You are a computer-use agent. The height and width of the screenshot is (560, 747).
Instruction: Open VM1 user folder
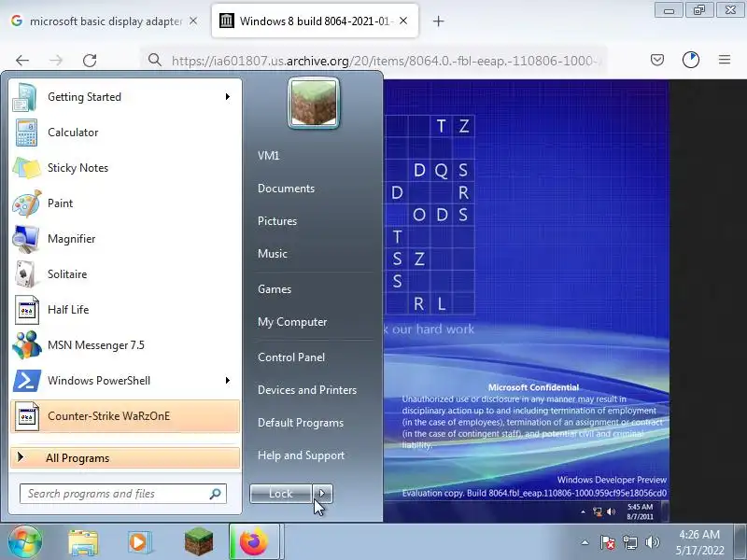pos(268,156)
